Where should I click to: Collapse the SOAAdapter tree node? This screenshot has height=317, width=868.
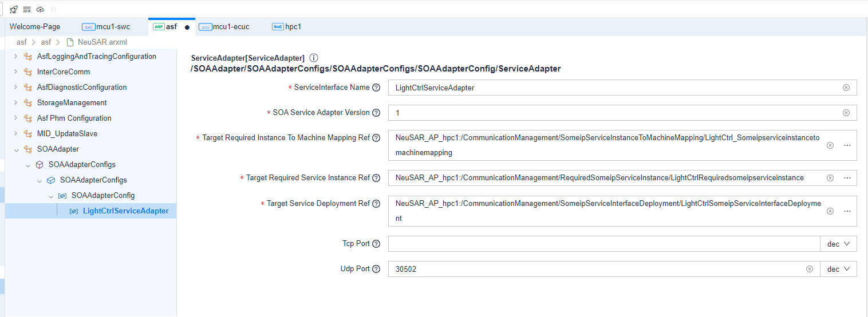coord(16,149)
